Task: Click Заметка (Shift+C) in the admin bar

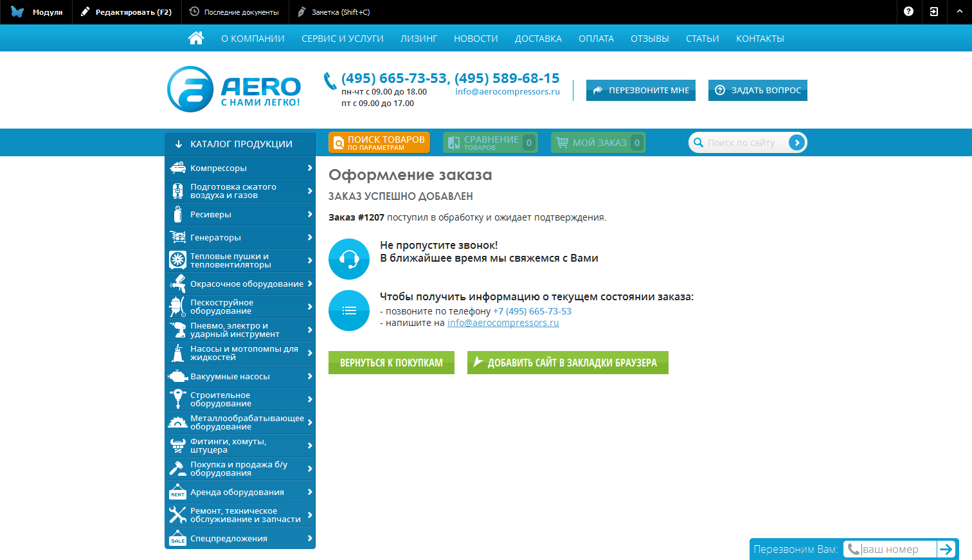Action: (334, 12)
